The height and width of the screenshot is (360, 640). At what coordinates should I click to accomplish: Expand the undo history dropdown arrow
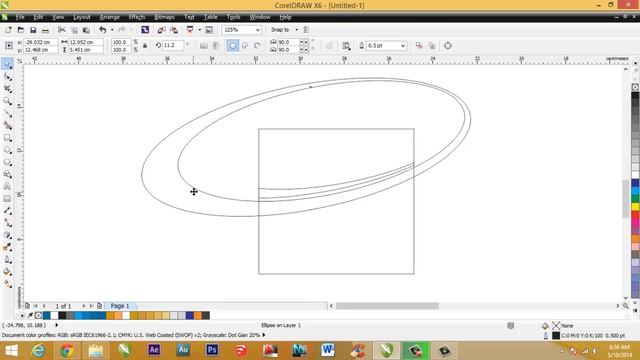112,30
